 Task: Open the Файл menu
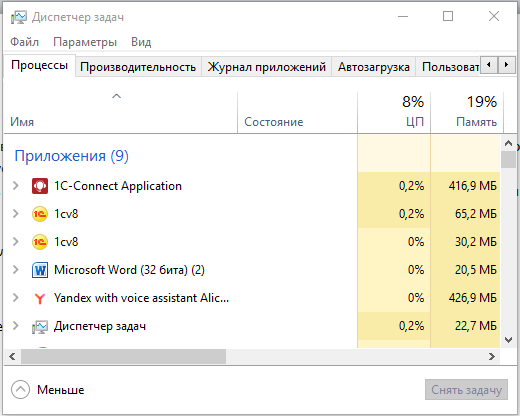pos(24,42)
